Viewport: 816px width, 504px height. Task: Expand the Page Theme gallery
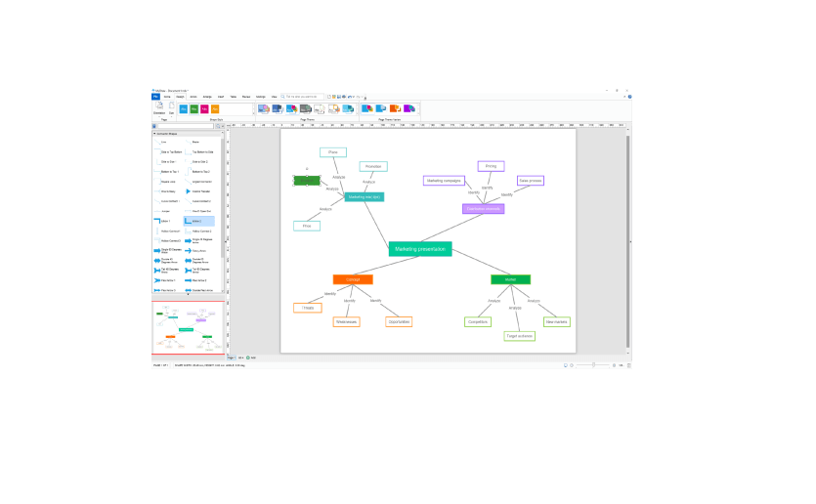click(x=357, y=114)
